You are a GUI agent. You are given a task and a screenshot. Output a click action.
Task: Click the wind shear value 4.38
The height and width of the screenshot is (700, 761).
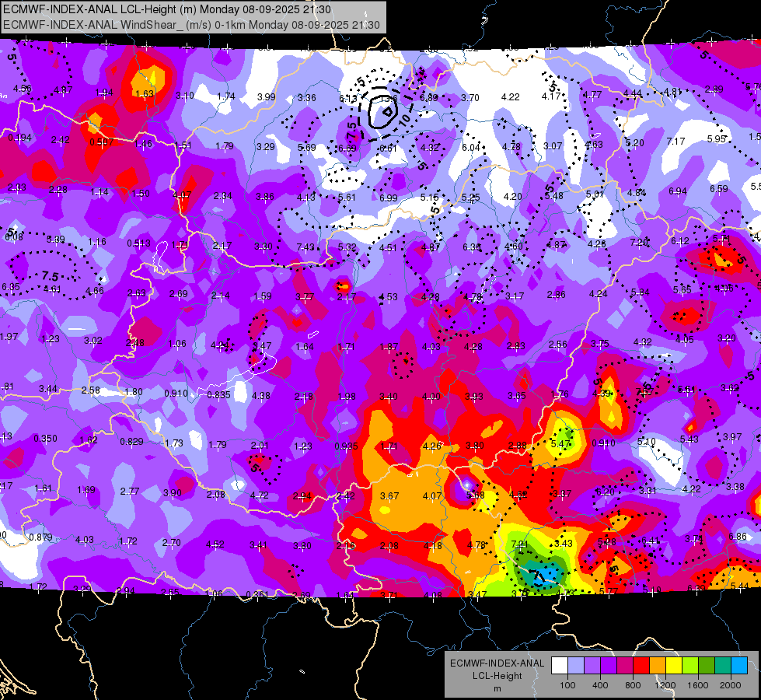click(x=261, y=396)
